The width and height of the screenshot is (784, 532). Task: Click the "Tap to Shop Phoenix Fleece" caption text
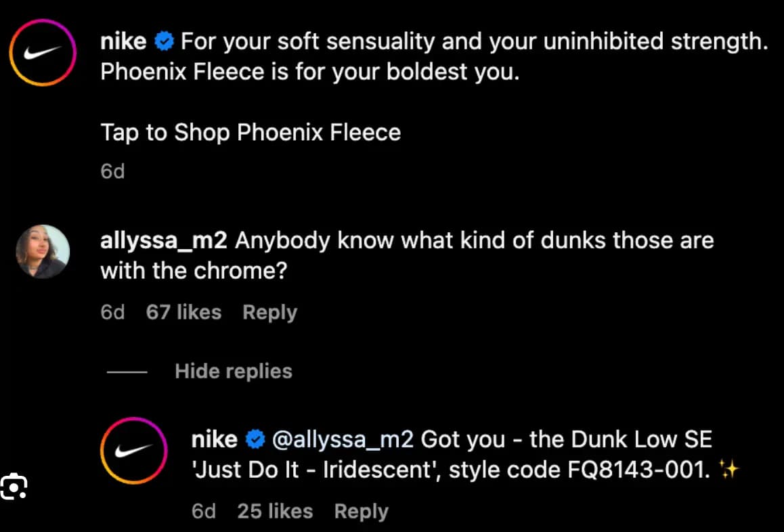[251, 133]
